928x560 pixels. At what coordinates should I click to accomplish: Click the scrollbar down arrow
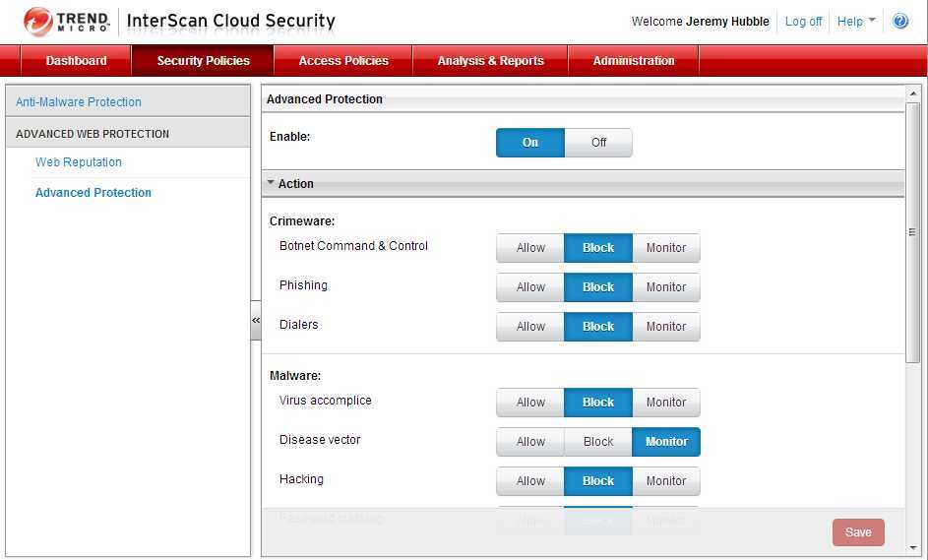(912, 548)
